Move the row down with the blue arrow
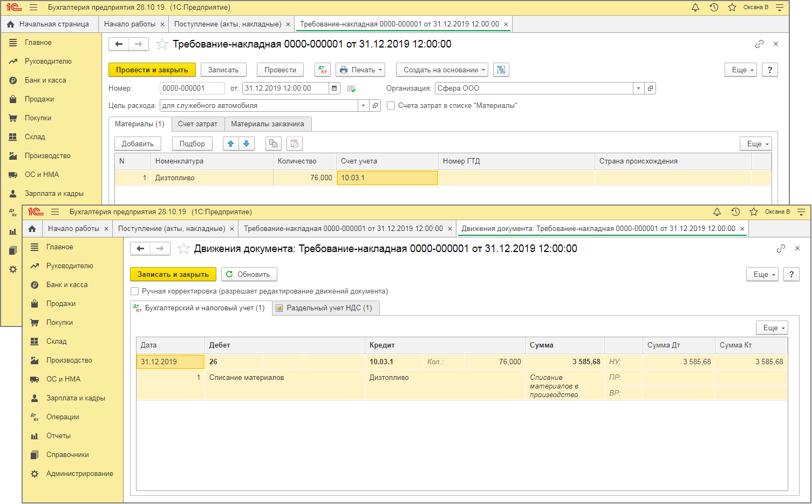This screenshot has width=812, height=504. tap(247, 144)
